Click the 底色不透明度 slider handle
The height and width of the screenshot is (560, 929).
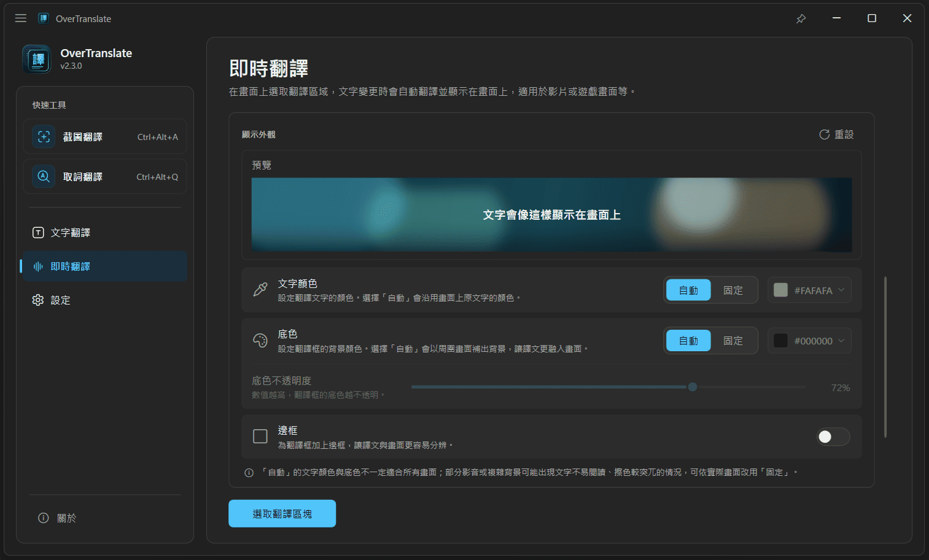pos(693,387)
